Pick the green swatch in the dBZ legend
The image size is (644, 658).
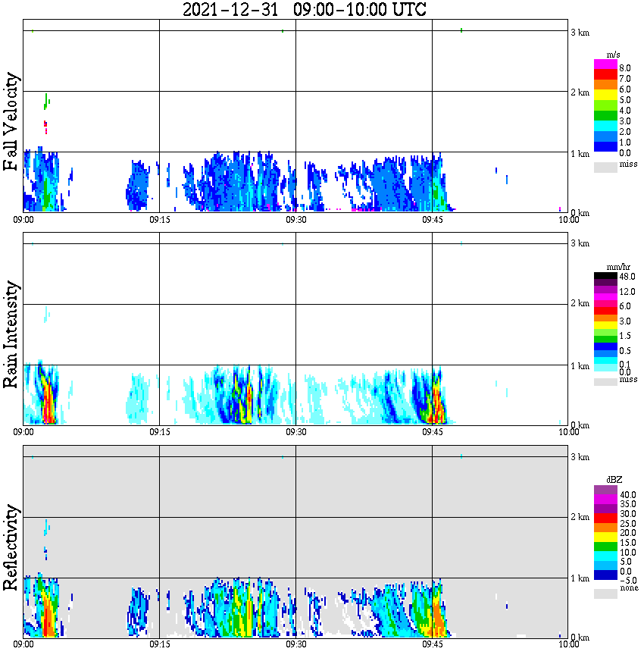click(605, 547)
